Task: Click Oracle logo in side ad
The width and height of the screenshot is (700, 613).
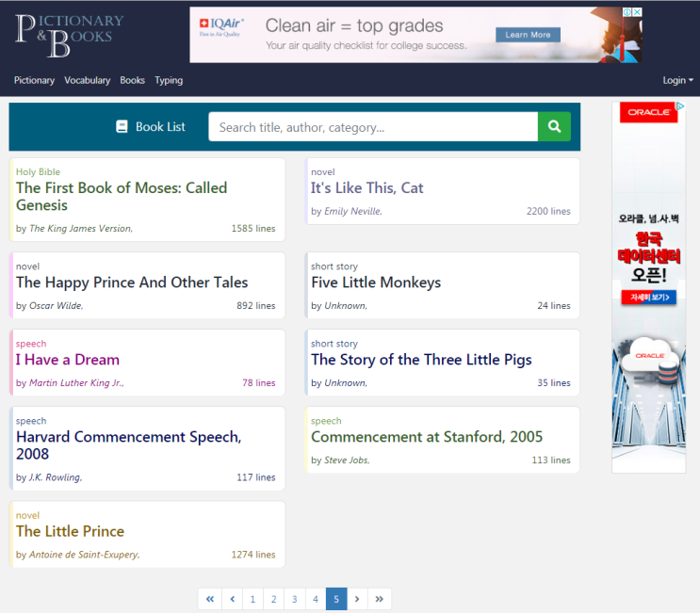Action: (649, 112)
